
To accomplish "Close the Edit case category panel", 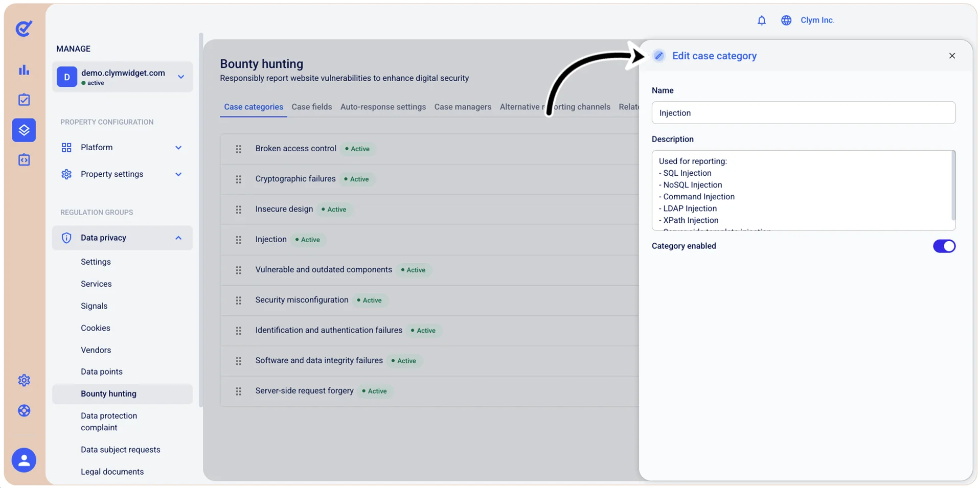I will point(952,56).
